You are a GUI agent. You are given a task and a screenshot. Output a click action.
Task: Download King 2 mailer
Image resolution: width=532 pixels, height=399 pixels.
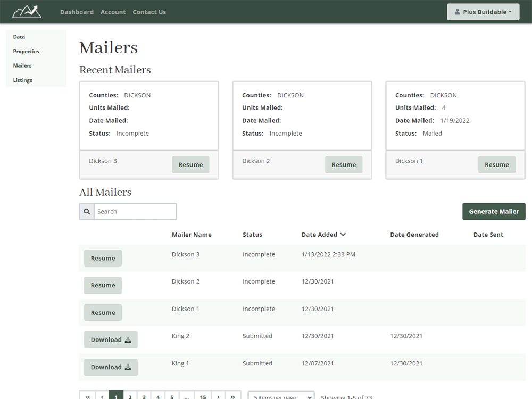point(111,339)
